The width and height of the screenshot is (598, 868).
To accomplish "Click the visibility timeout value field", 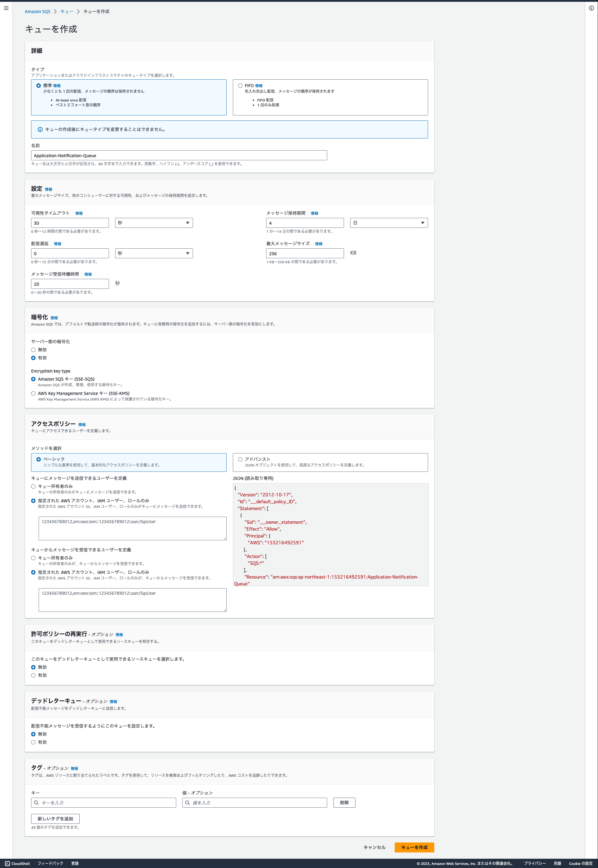I will pyautogui.click(x=70, y=223).
